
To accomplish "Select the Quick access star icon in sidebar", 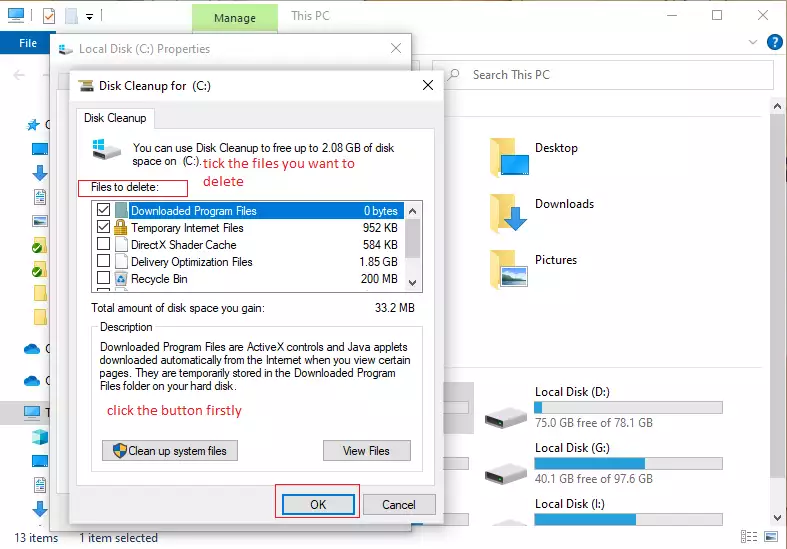I will point(33,124).
